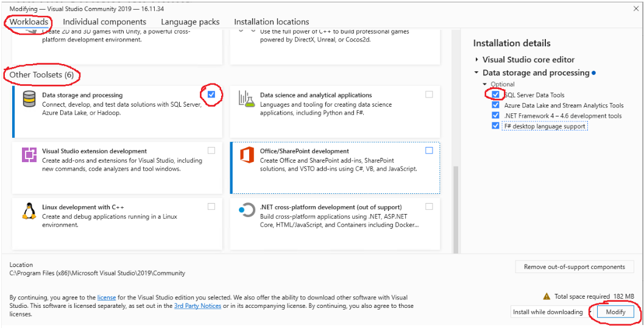The height and width of the screenshot is (328, 644).
Task: Open the Language packs tab
Action: point(190,22)
